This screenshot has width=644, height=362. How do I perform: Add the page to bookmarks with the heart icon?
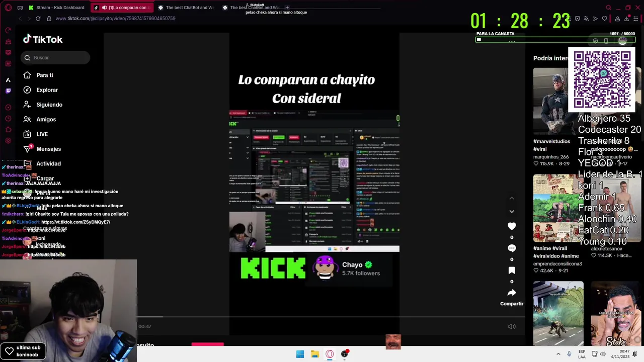604,19
